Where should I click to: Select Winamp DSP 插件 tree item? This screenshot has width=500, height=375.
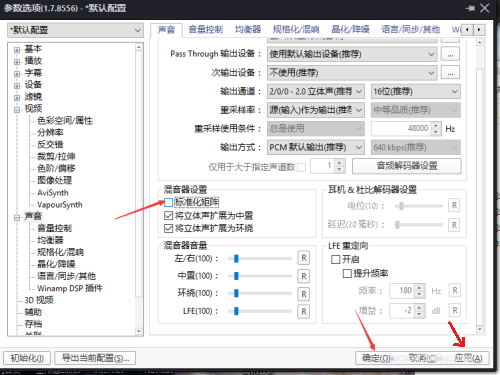click(70, 288)
